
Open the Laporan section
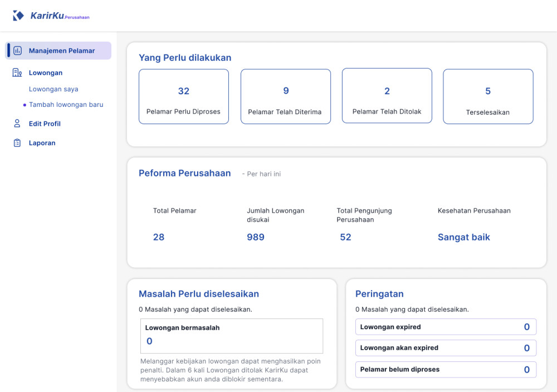tap(42, 143)
